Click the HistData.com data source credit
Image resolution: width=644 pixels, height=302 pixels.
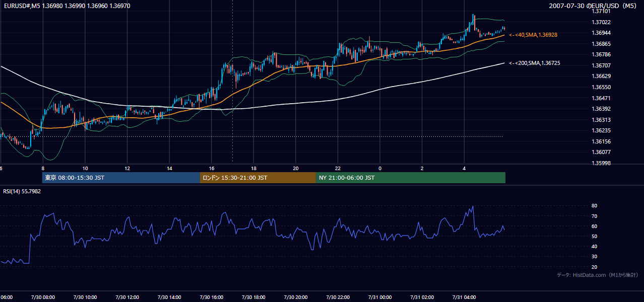pos(598,275)
